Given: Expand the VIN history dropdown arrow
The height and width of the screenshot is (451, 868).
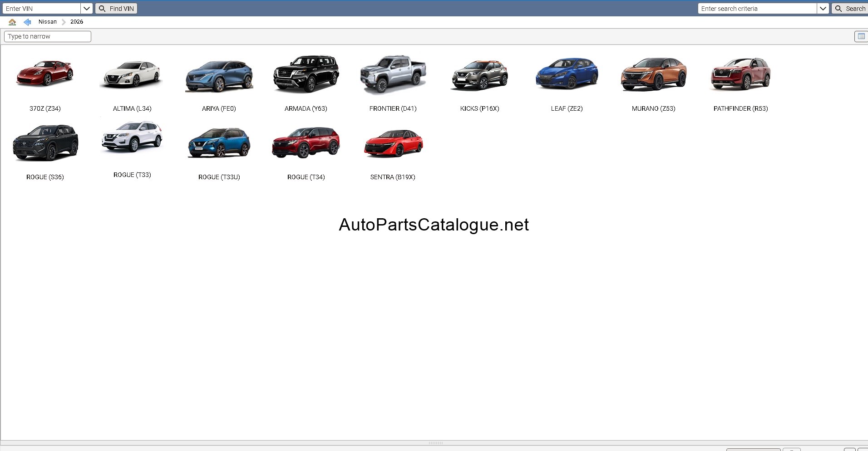Looking at the screenshot, I should 87,8.
